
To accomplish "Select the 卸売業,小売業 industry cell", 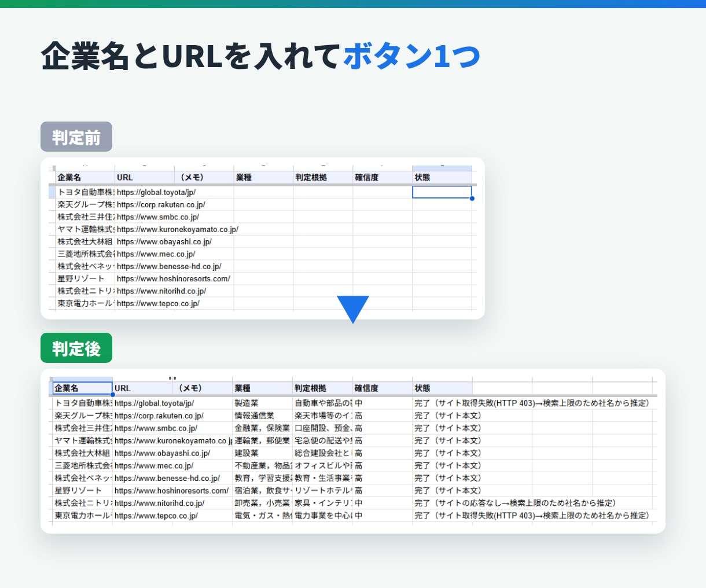I will [x=262, y=503].
